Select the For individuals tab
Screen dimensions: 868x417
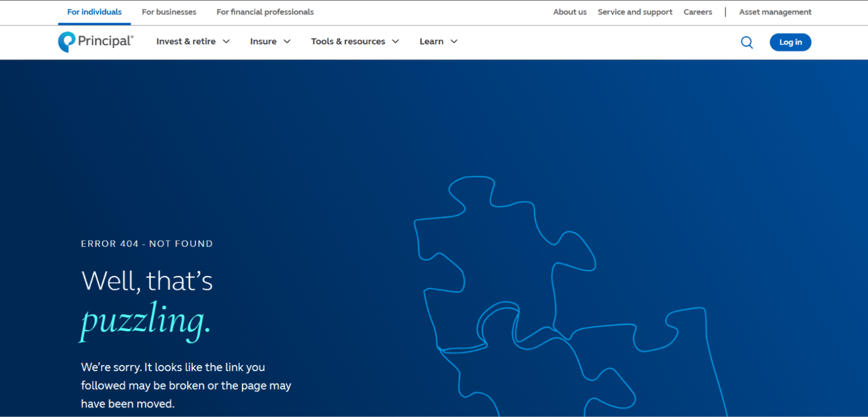(94, 12)
